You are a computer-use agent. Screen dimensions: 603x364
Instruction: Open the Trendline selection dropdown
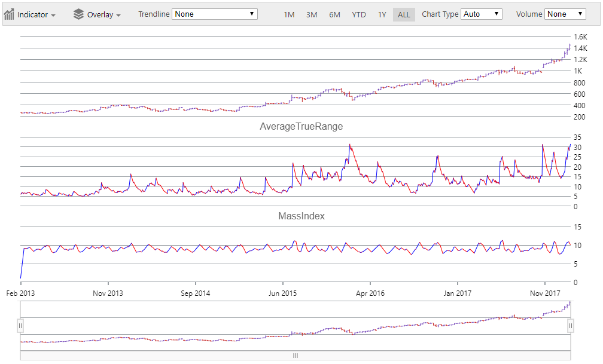click(x=215, y=14)
